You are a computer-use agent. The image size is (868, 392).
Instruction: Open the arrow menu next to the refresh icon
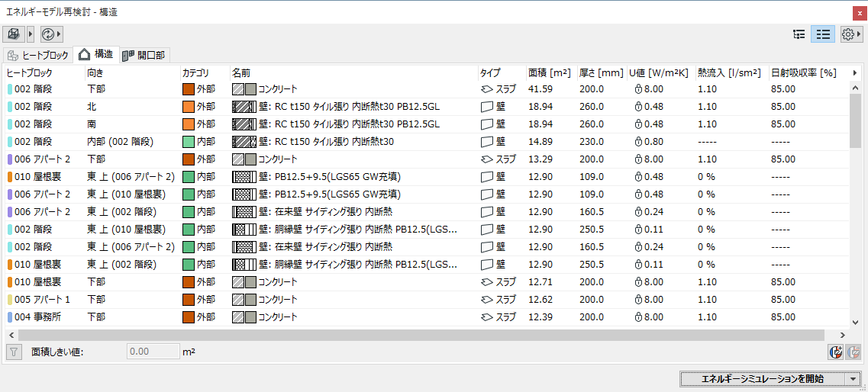[59, 34]
